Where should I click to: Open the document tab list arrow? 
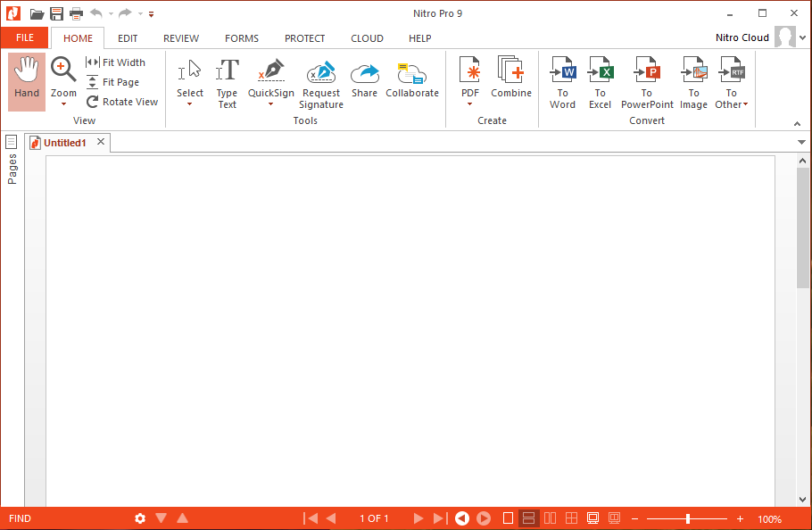coord(801,143)
